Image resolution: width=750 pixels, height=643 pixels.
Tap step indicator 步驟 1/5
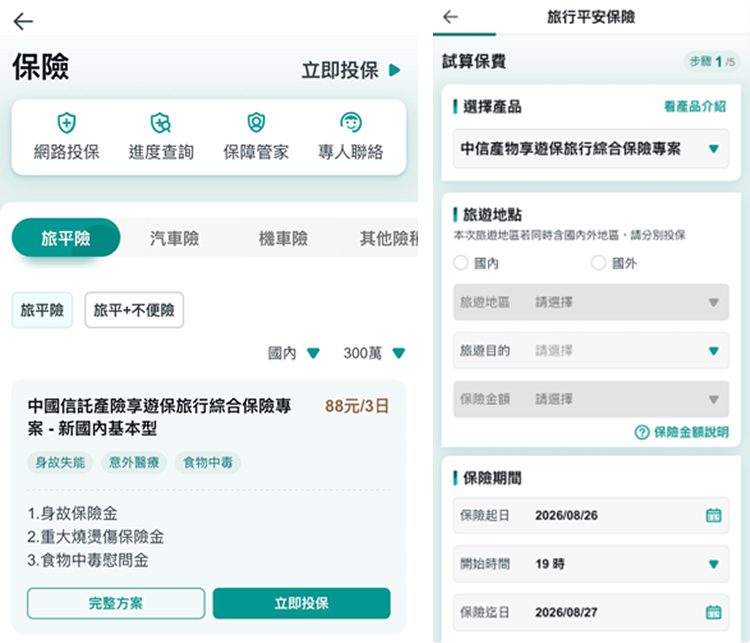(x=712, y=61)
